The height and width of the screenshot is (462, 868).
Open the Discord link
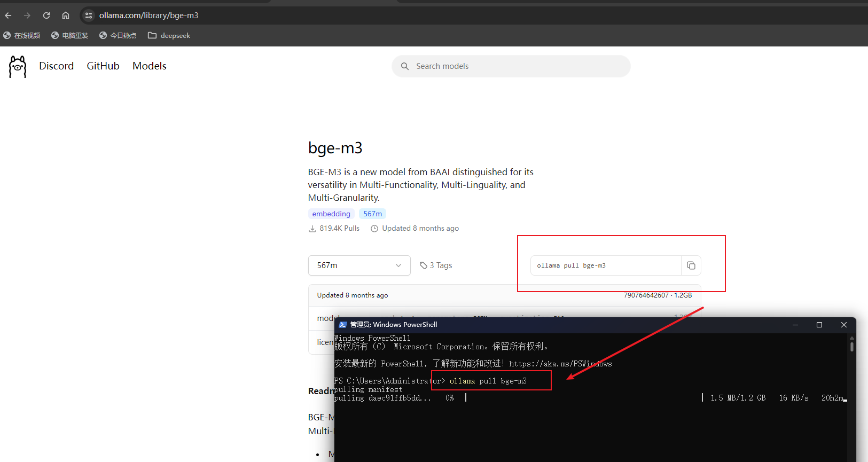(56, 66)
